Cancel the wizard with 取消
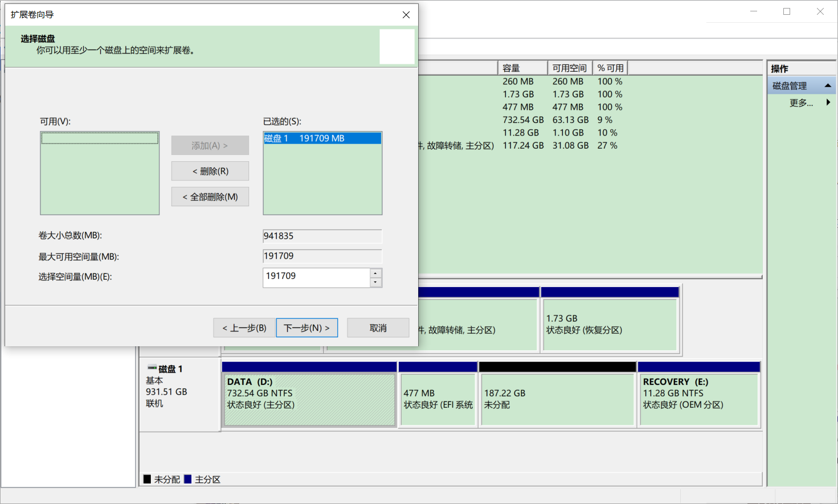The height and width of the screenshot is (504, 838). click(378, 328)
